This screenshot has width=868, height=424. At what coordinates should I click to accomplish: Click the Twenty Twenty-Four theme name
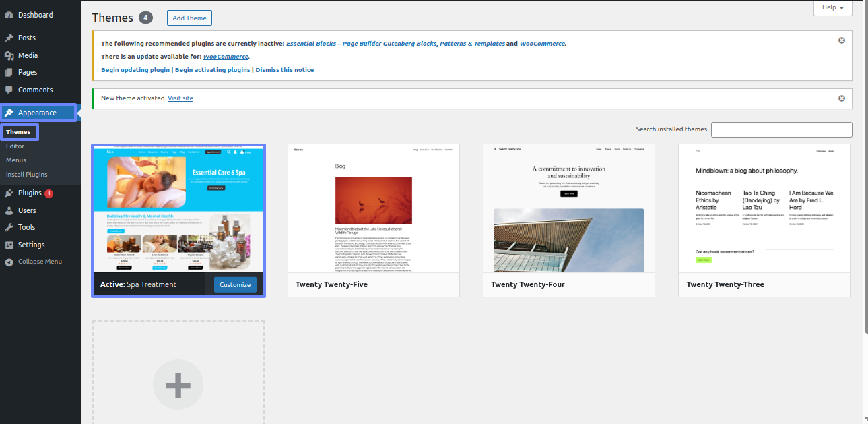[528, 284]
